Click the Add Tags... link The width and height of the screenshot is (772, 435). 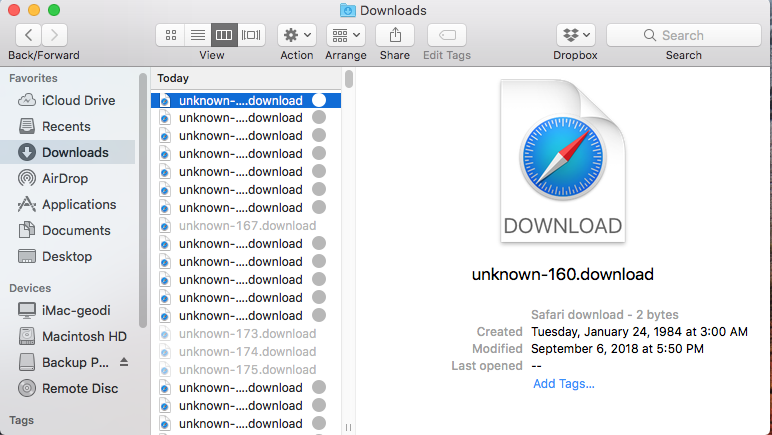564,384
